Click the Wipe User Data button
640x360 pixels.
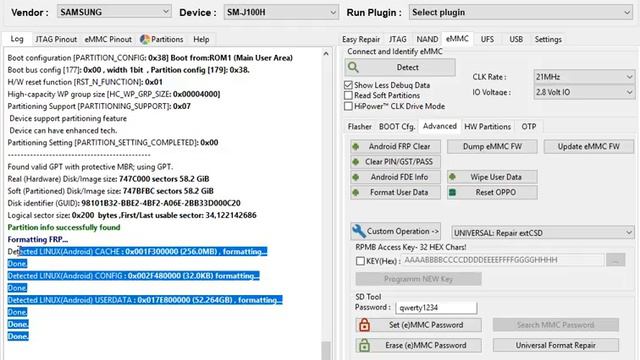(x=492, y=177)
